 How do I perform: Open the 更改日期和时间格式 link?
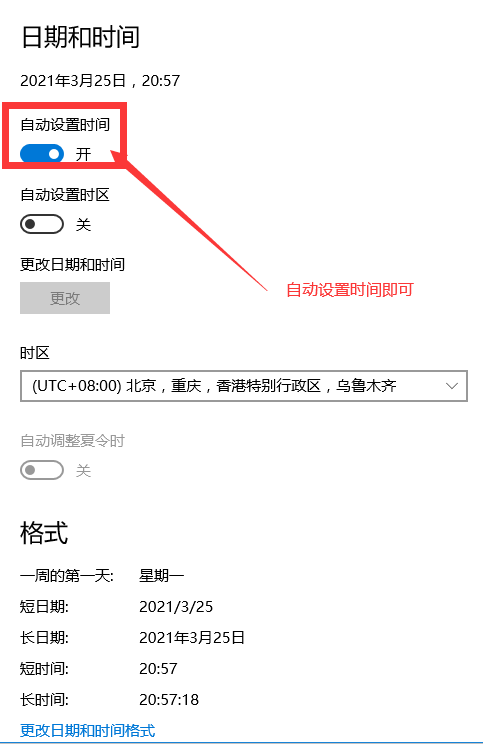tap(88, 730)
